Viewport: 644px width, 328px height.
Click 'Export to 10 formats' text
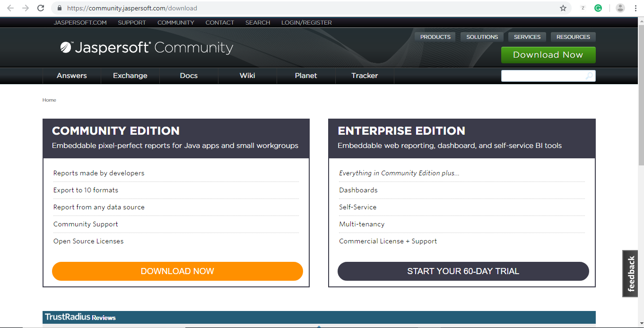(x=86, y=190)
